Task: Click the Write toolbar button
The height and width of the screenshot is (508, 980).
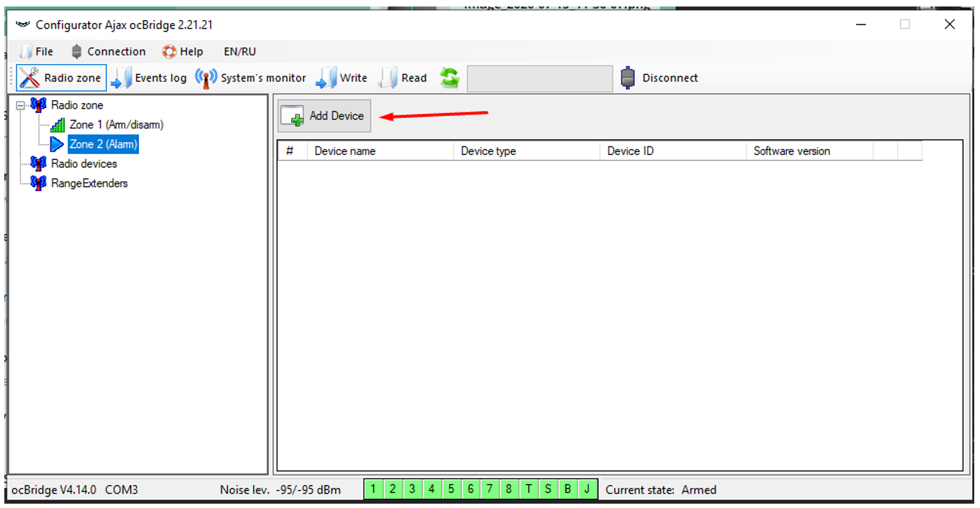Action: click(x=342, y=78)
